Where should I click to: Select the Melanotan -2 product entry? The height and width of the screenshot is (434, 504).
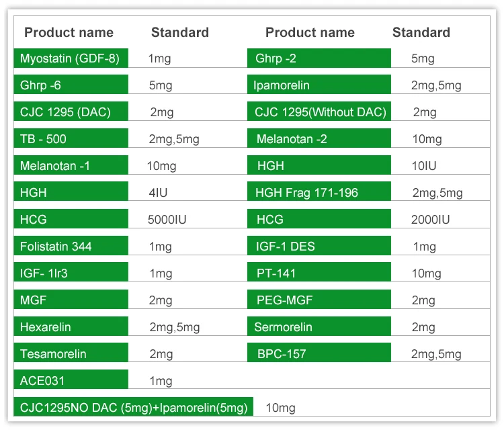[x=319, y=139]
